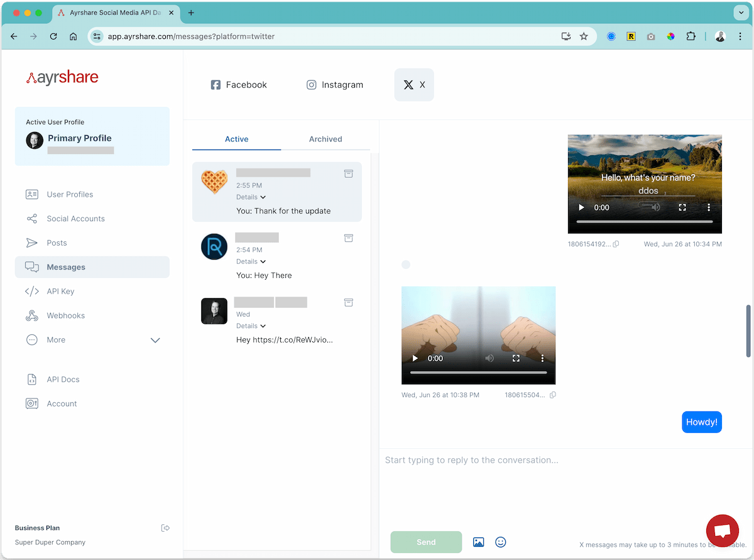754x560 pixels.
Task: Select the X platform tab
Action: point(414,85)
